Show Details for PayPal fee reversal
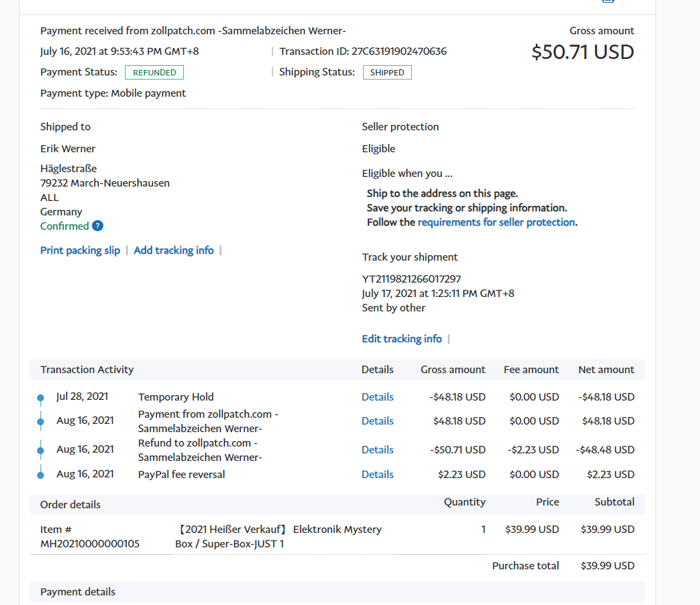700x605 pixels. pyautogui.click(x=377, y=475)
